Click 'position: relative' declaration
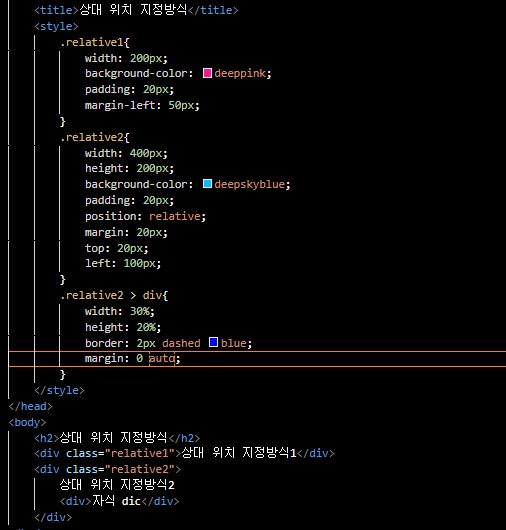506x530 pixels. click(x=145, y=216)
